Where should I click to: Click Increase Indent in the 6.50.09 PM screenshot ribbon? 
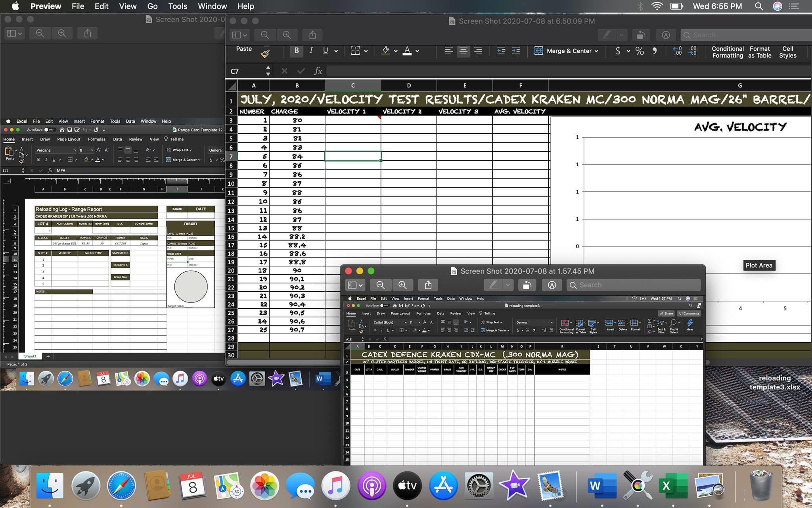516,51
